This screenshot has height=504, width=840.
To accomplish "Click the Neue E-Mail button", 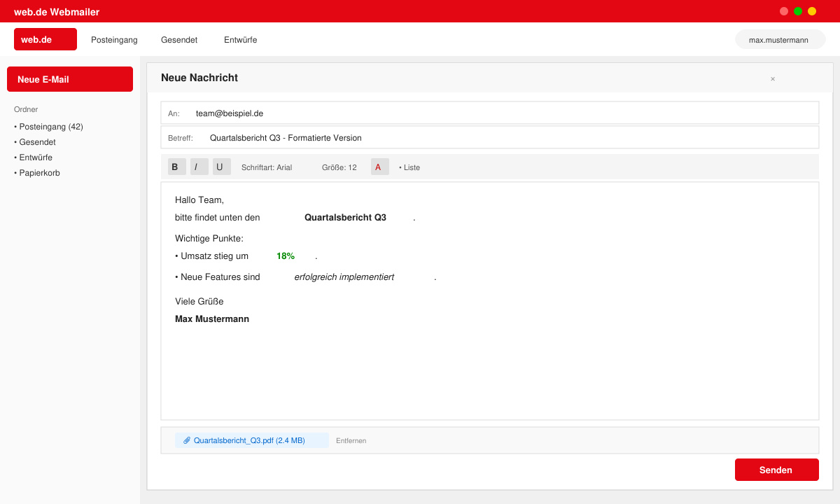I will (x=70, y=79).
